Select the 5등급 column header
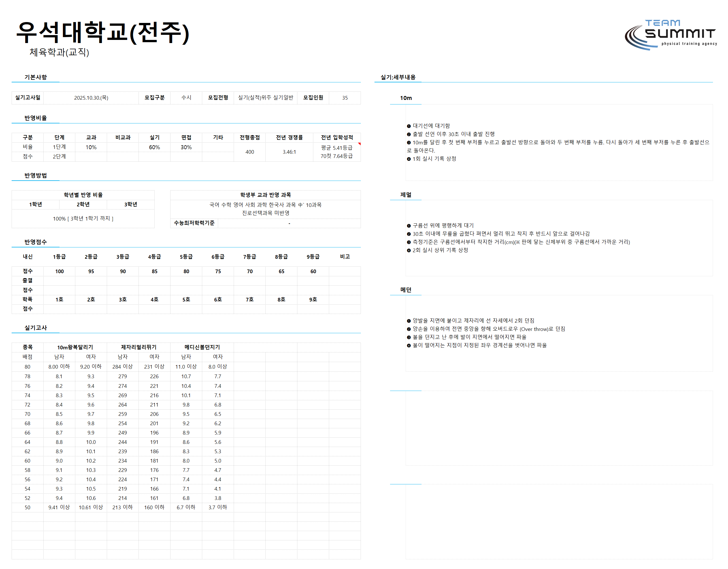Image resolution: width=728 pixels, height=569 pixels. tap(186, 256)
